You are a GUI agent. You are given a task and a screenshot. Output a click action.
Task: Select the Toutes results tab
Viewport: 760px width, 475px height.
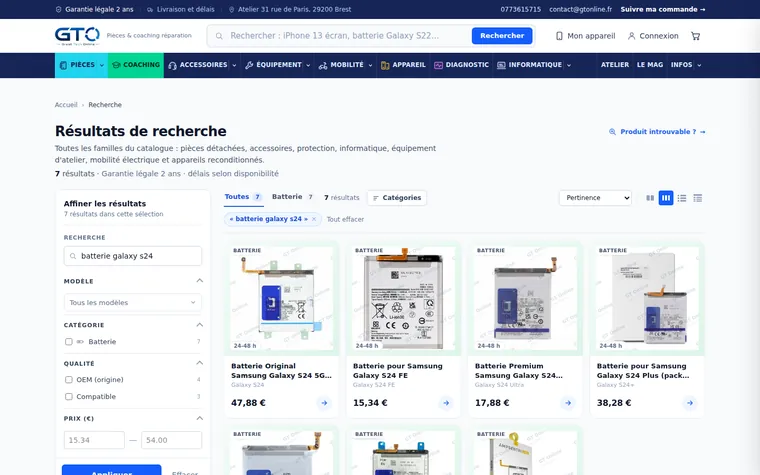243,197
